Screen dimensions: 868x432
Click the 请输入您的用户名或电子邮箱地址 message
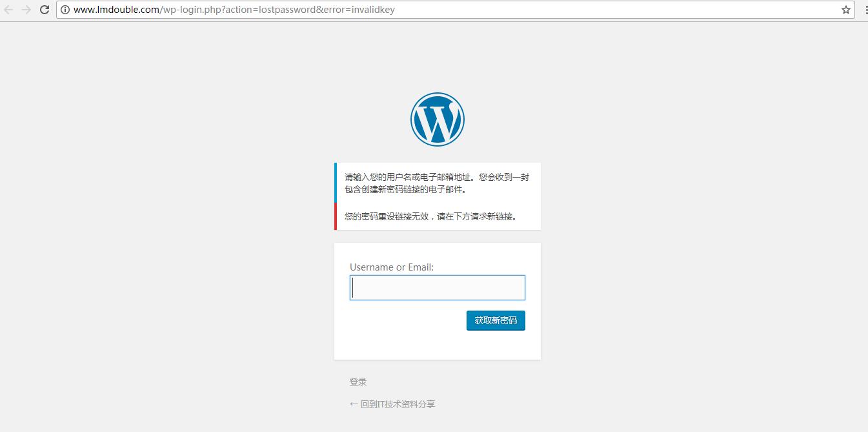click(438, 183)
